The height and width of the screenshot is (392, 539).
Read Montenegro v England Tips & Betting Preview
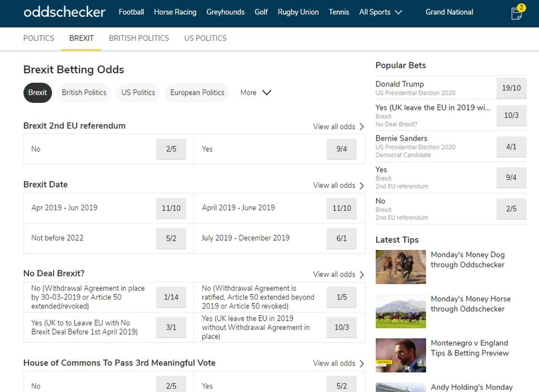[470, 348]
